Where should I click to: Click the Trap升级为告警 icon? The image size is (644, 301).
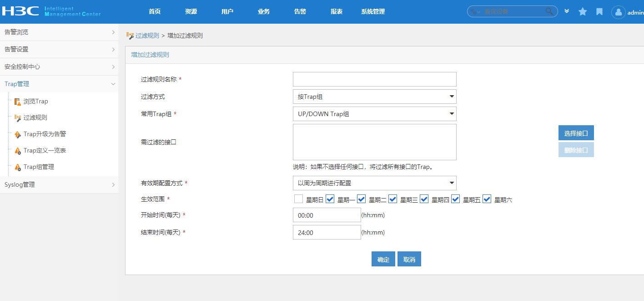18,134
